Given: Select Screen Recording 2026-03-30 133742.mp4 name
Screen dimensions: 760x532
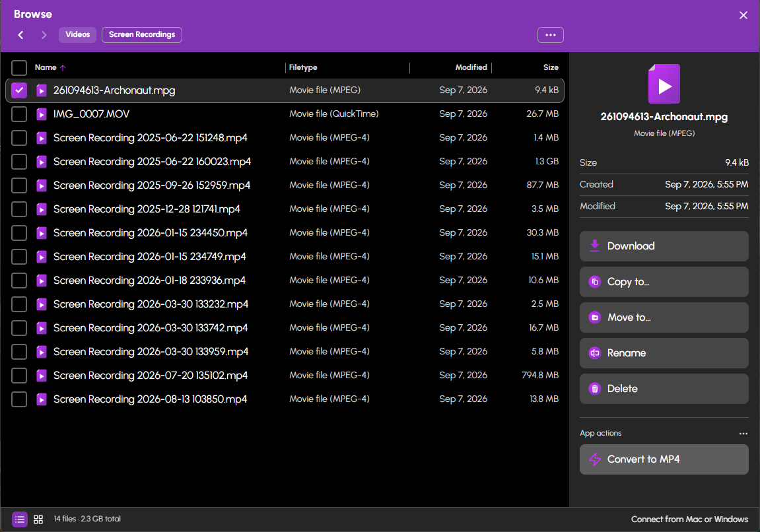Looking at the screenshot, I should 151,327.
